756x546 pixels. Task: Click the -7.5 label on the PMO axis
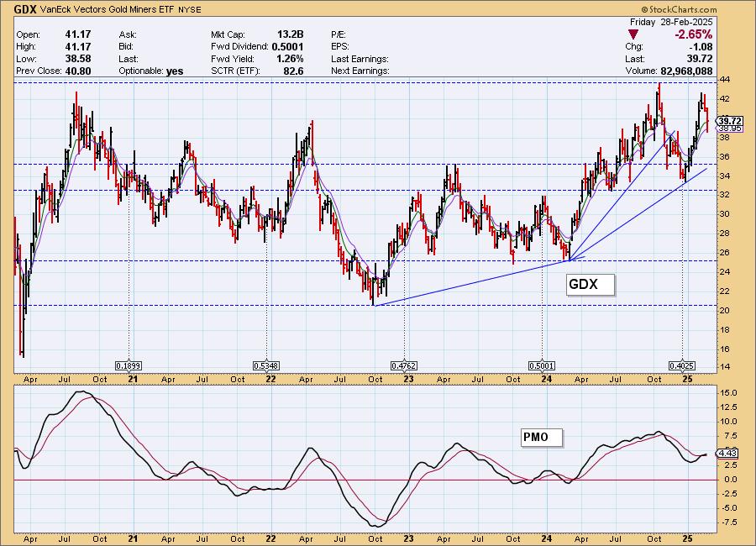tap(728, 522)
